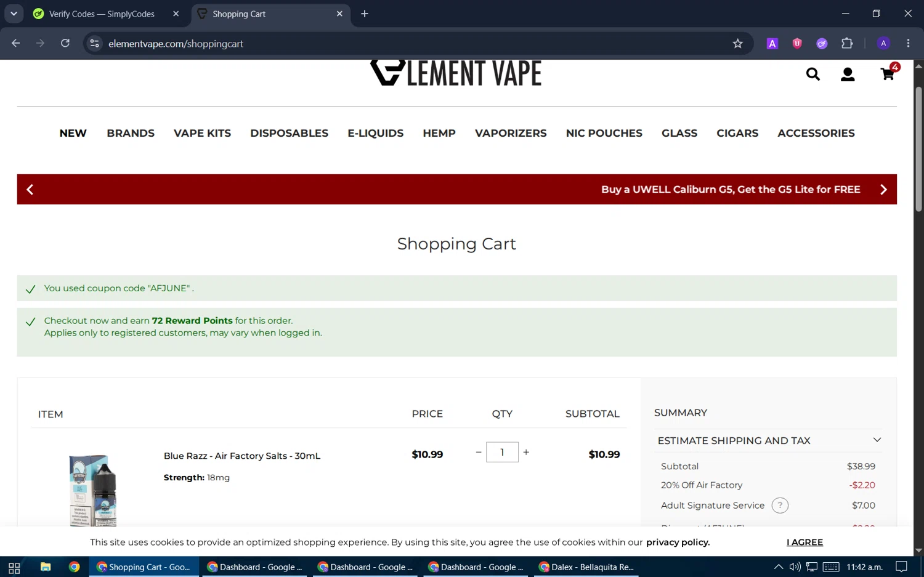
Task: Open the touch keyboard tray icon
Action: click(x=831, y=567)
